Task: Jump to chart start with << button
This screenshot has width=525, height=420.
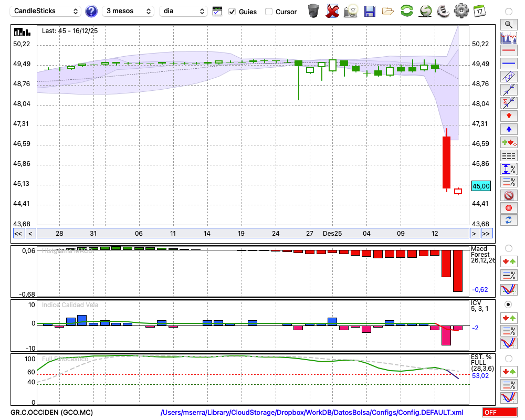Action: pyautogui.click(x=18, y=234)
